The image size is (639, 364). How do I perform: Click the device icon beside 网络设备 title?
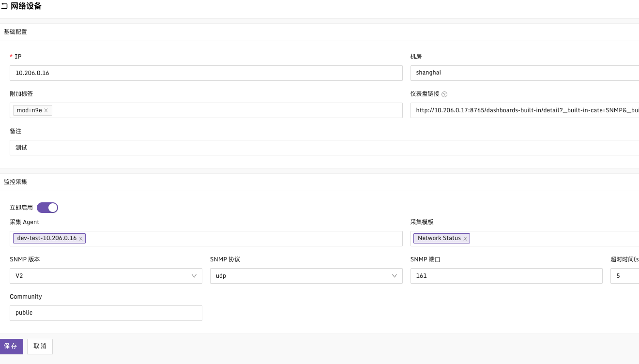point(5,6)
